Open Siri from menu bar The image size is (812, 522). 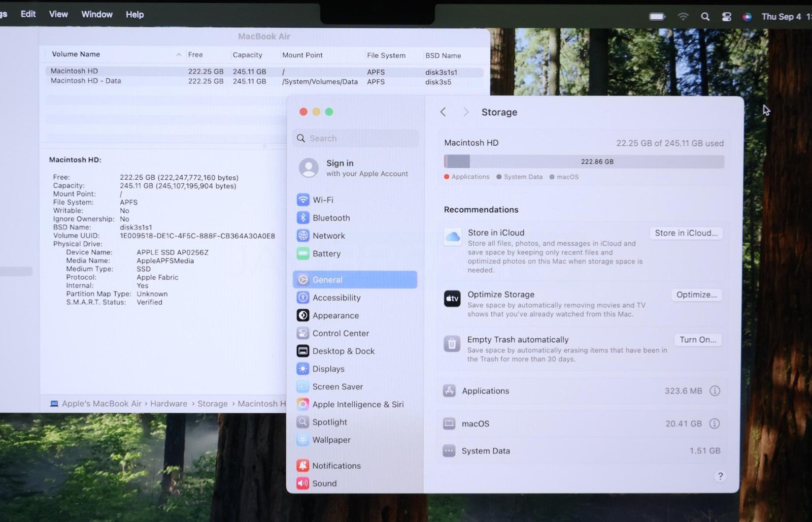(747, 16)
